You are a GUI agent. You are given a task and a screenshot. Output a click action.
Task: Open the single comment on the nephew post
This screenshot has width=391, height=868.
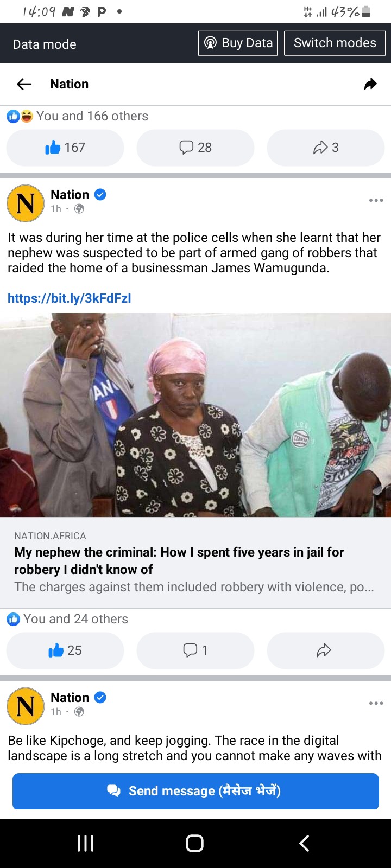[195, 650]
